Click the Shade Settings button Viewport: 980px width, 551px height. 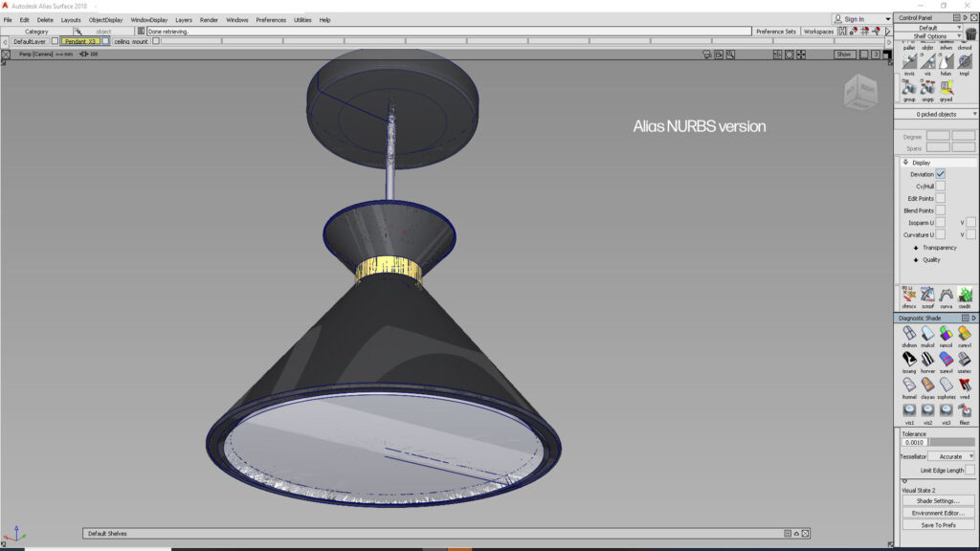coord(937,500)
